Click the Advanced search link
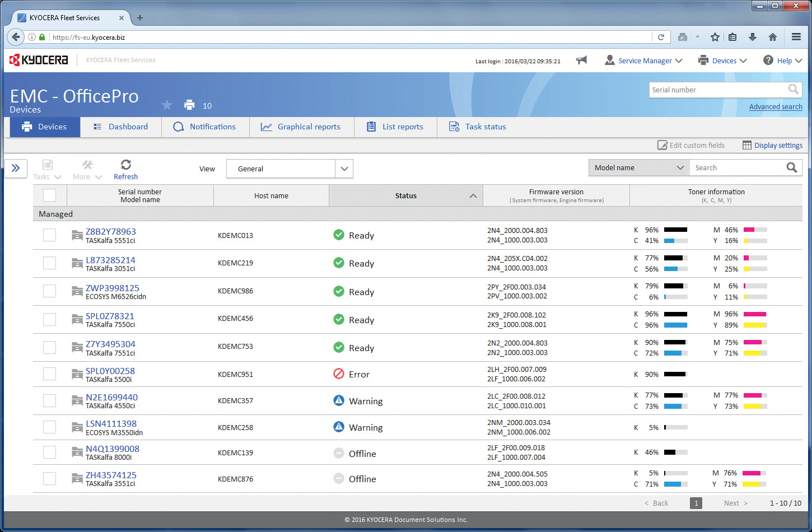The height and width of the screenshot is (532, 812). pos(776,106)
